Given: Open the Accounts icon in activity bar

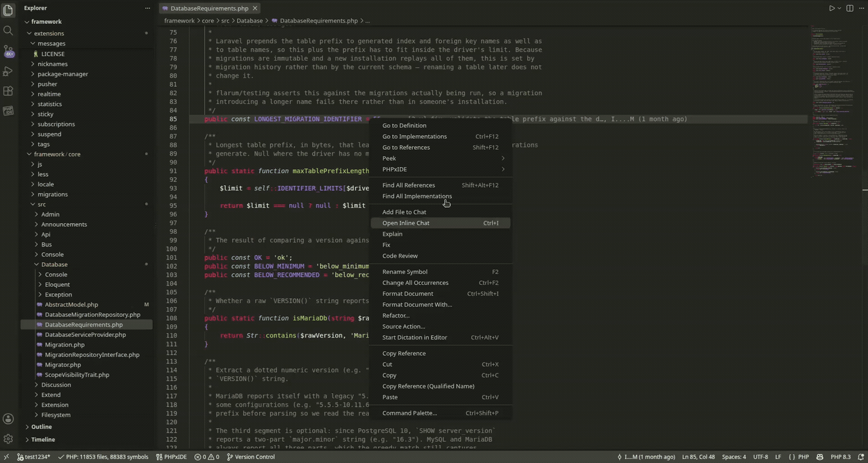Looking at the screenshot, I should (8, 419).
